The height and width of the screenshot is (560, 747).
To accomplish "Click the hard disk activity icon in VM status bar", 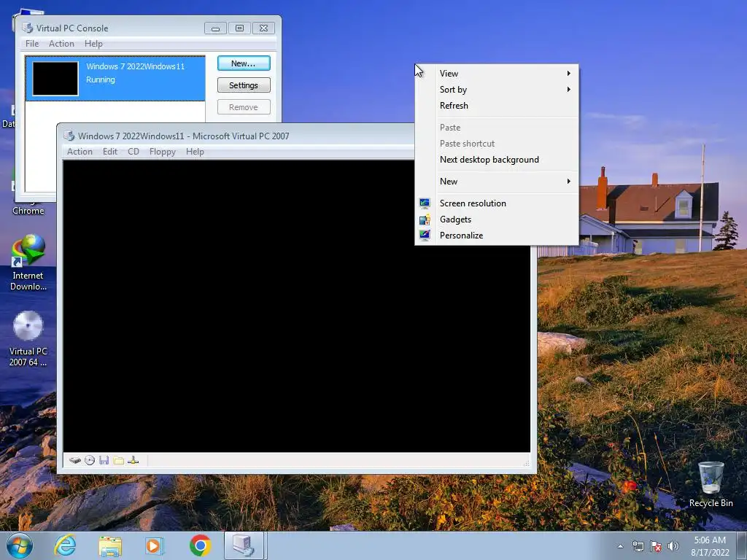I will (x=75, y=461).
